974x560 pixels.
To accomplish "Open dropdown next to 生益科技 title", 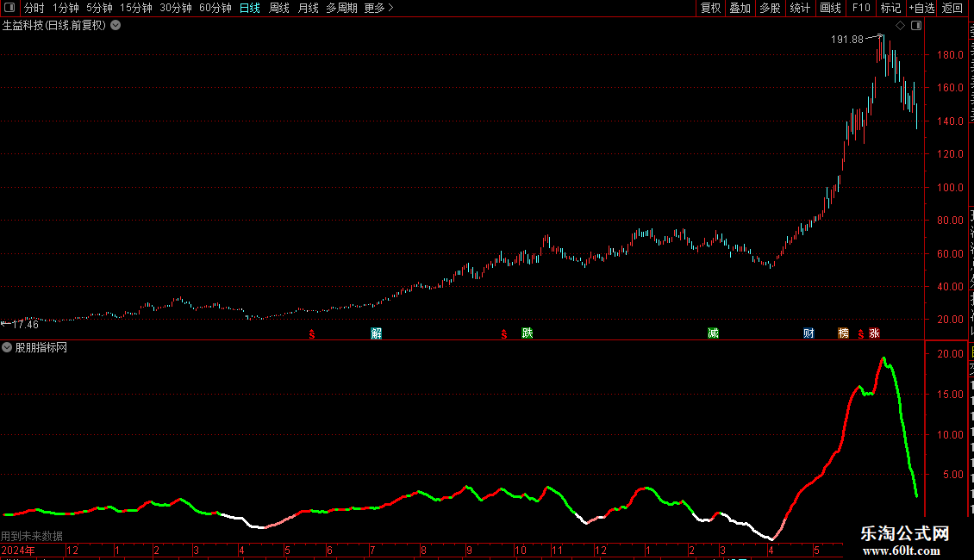I will tap(116, 26).
